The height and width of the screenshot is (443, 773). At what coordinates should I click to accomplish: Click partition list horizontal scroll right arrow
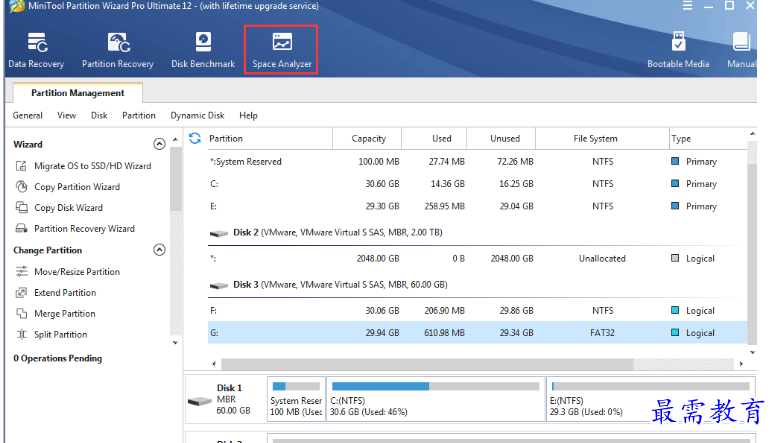(x=741, y=364)
